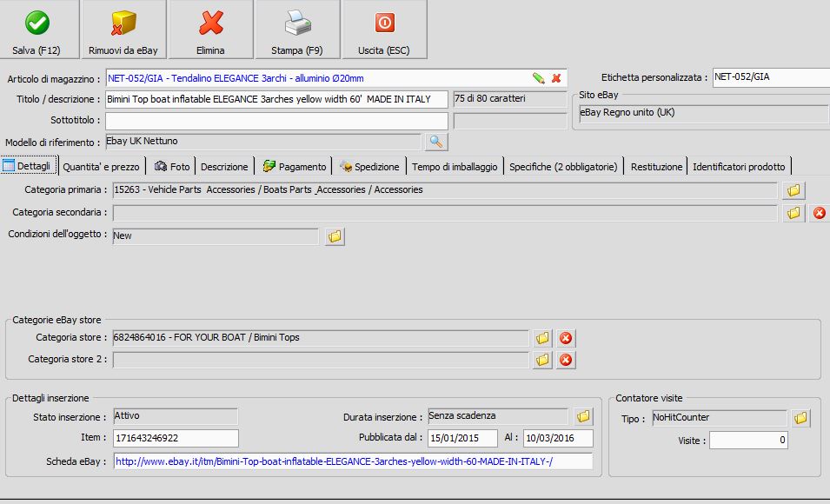This screenshot has height=504, width=830.
Task: Browse Categoria primaria folder icon
Action: click(x=793, y=190)
